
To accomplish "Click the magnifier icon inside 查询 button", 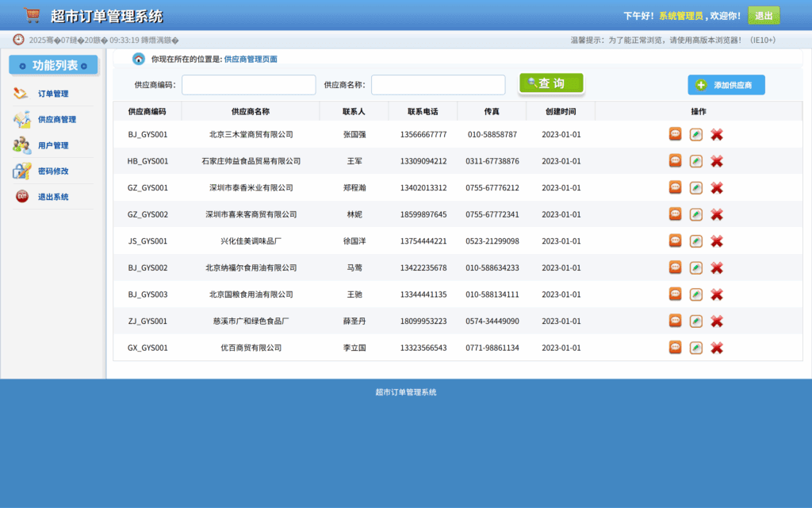I will [x=533, y=84].
